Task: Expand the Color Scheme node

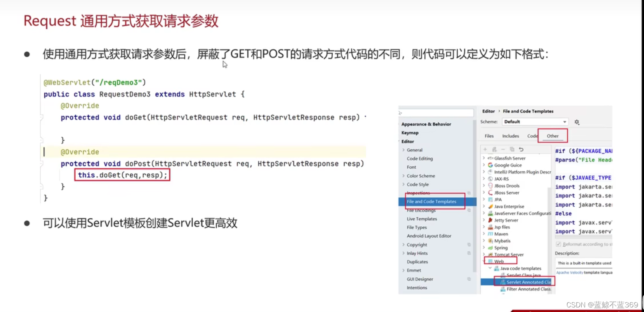Action: 403,176
